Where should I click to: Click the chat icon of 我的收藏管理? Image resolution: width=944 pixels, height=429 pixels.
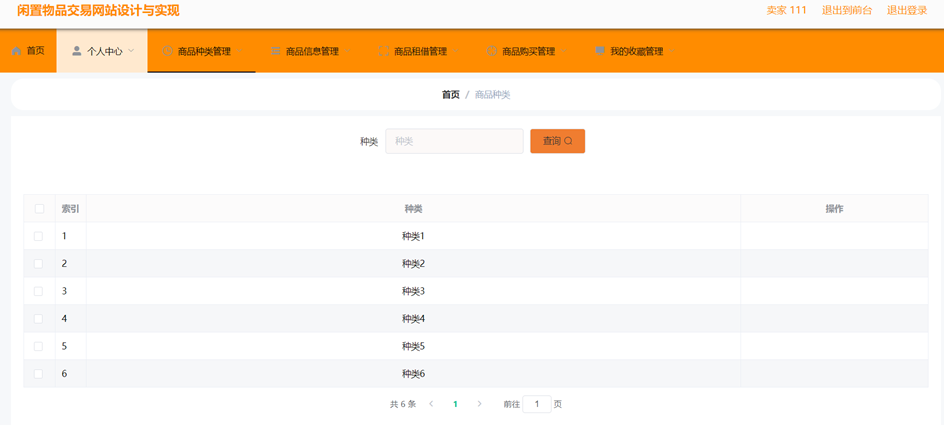(600, 51)
